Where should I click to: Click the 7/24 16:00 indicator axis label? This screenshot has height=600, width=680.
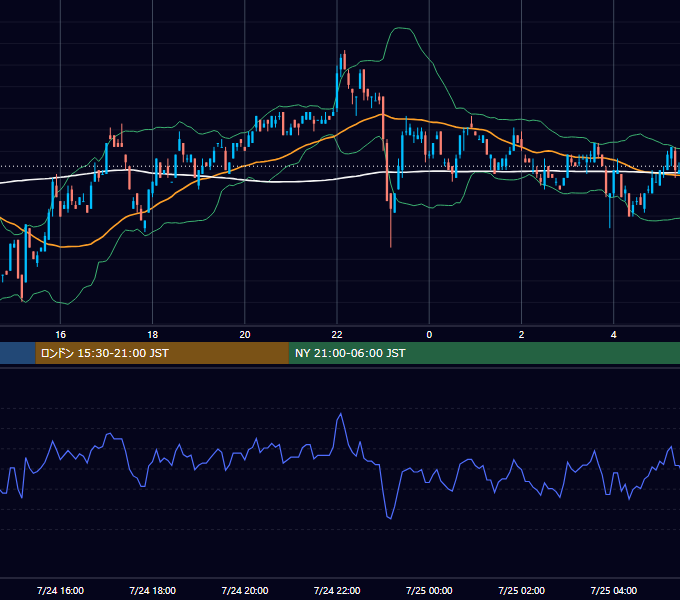point(60,590)
